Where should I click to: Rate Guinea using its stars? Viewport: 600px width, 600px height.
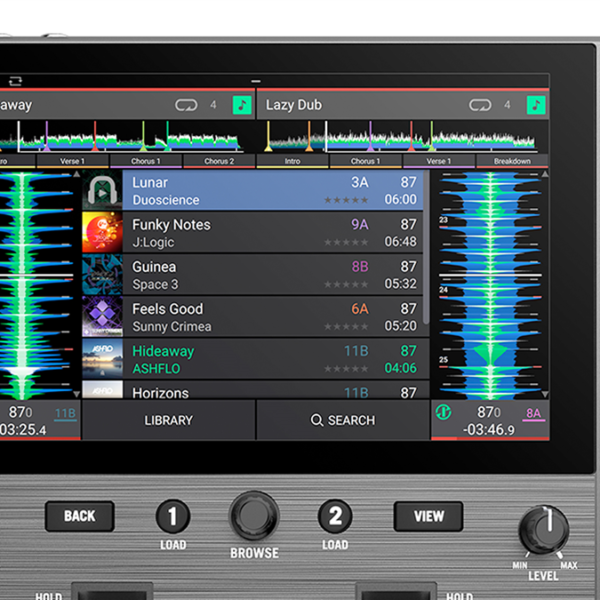(x=346, y=284)
